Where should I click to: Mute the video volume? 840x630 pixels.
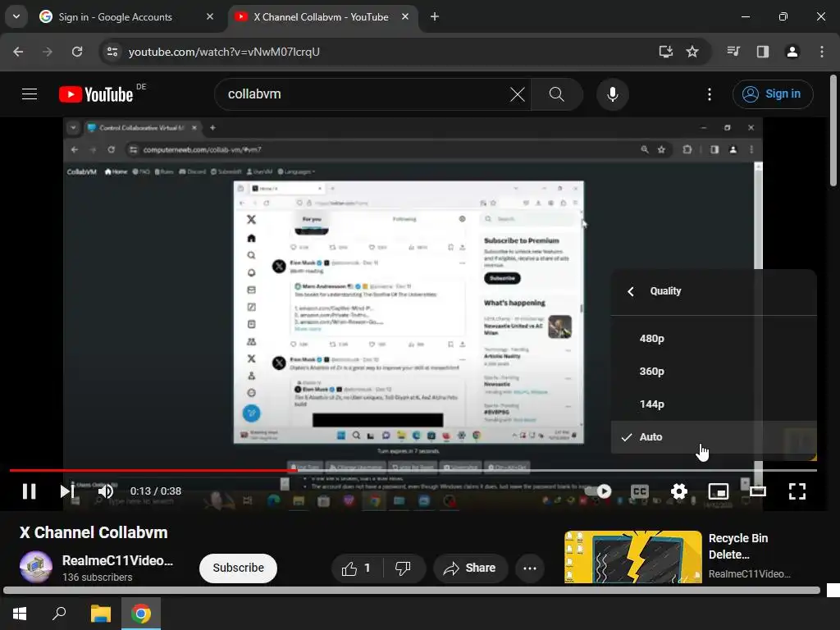pos(106,491)
